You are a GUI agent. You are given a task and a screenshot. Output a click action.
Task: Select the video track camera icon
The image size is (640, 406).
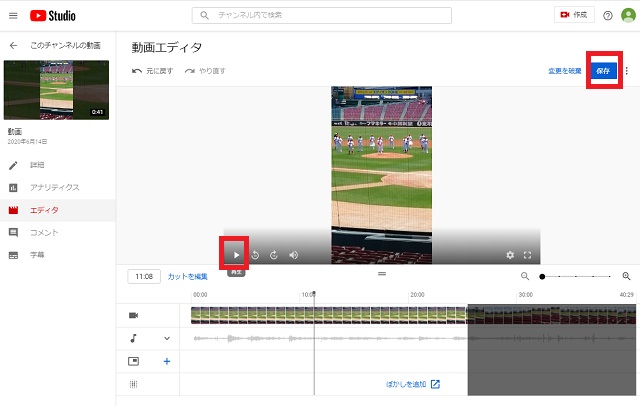click(133, 315)
